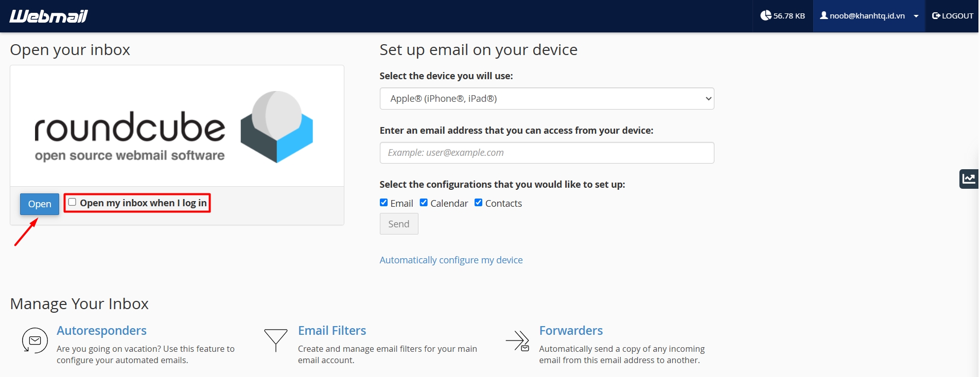Follow Automatically configure my device link
The height and width of the screenshot is (377, 980).
(451, 260)
